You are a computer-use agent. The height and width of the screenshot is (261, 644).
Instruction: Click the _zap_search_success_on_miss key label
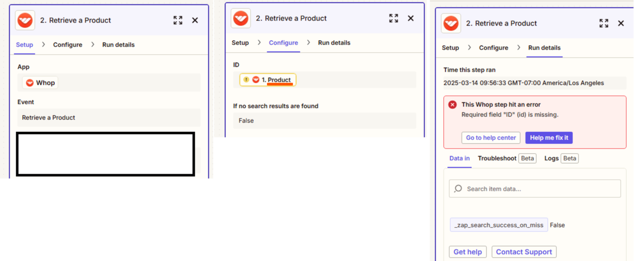[499, 225]
